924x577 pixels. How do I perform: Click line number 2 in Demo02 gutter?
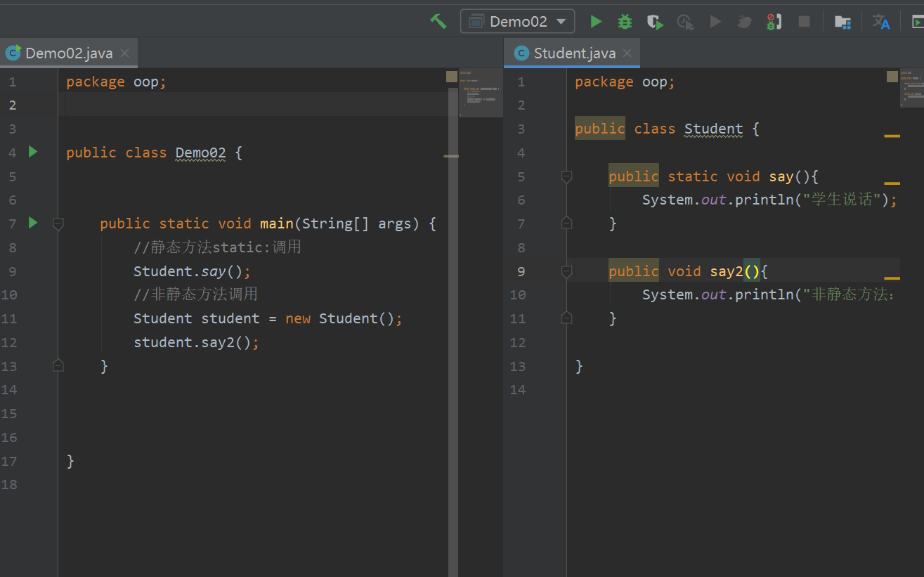click(x=11, y=105)
